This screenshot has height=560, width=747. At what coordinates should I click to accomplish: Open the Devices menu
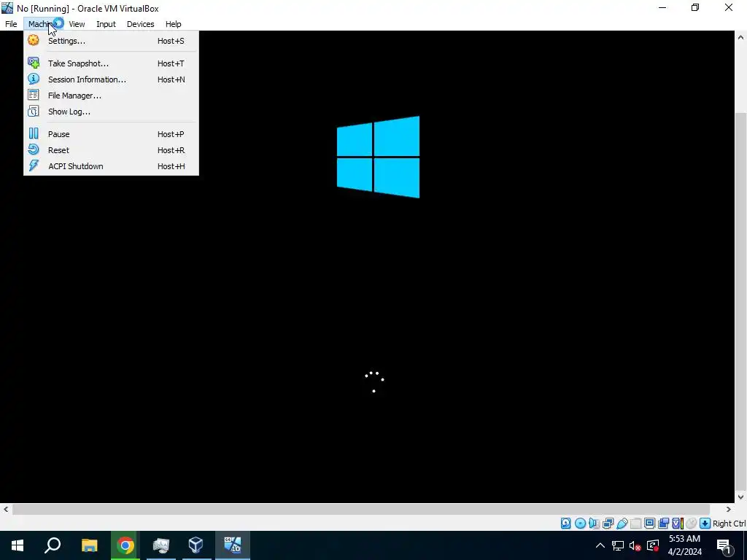[x=141, y=24]
